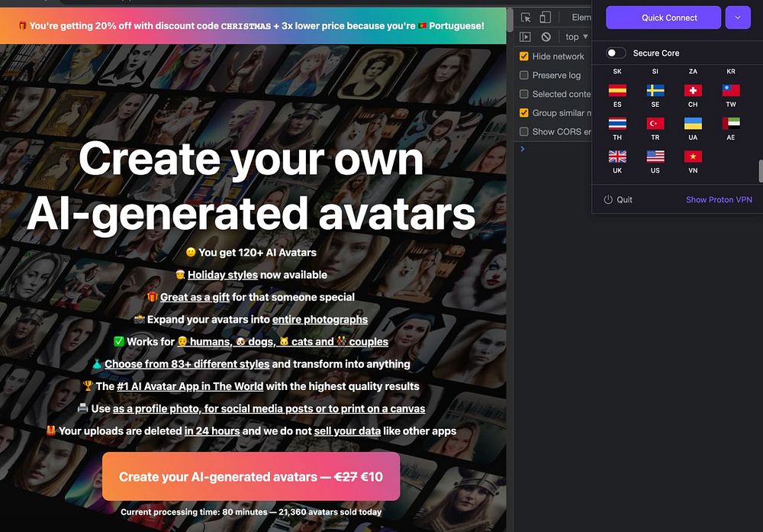Image resolution: width=763 pixels, height=532 pixels.
Task: Show the console sidebar icon
Action: click(525, 37)
